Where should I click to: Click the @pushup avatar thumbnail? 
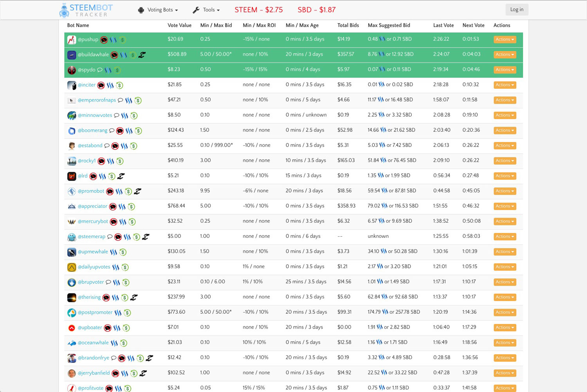pos(72,40)
